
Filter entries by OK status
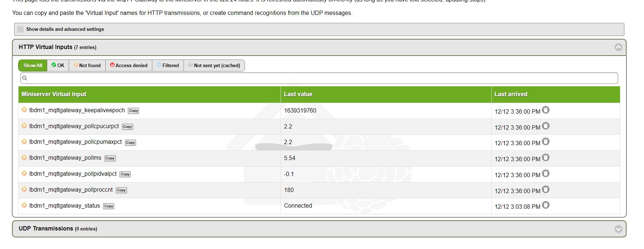coord(58,65)
